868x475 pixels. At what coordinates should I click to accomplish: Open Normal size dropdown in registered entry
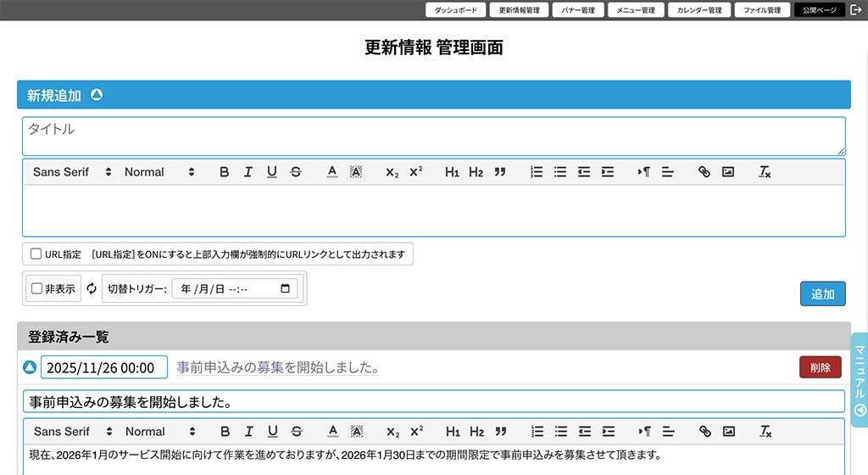[x=160, y=431]
